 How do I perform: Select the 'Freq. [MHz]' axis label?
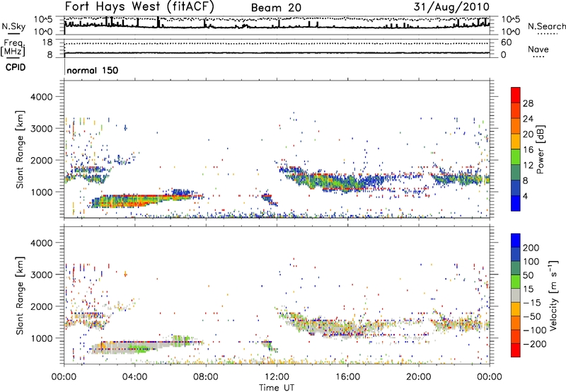tap(13, 48)
